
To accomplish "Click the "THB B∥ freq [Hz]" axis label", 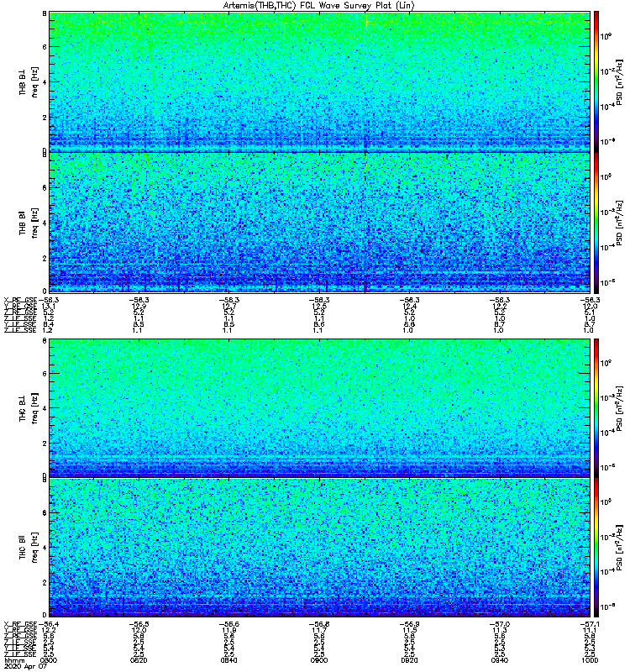I will click(x=29, y=223).
